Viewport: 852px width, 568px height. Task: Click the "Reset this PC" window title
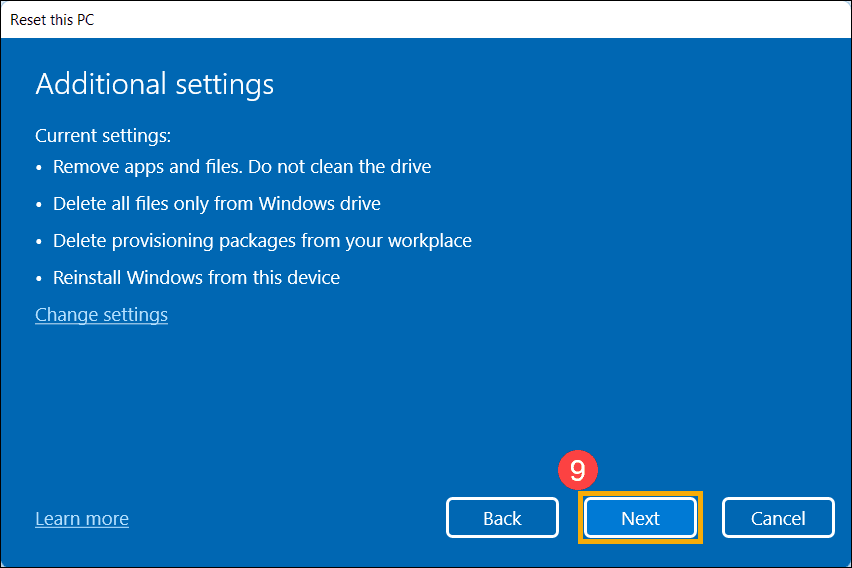click(52, 19)
